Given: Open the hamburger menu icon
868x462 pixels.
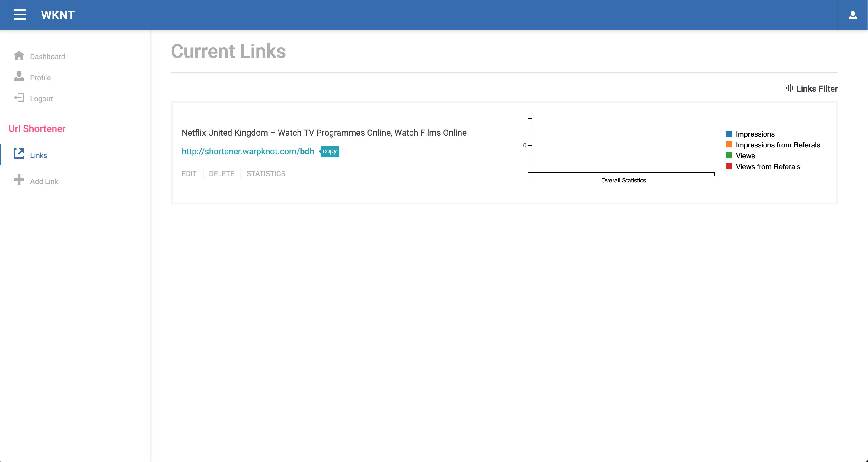Looking at the screenshot, I should 20,15.
